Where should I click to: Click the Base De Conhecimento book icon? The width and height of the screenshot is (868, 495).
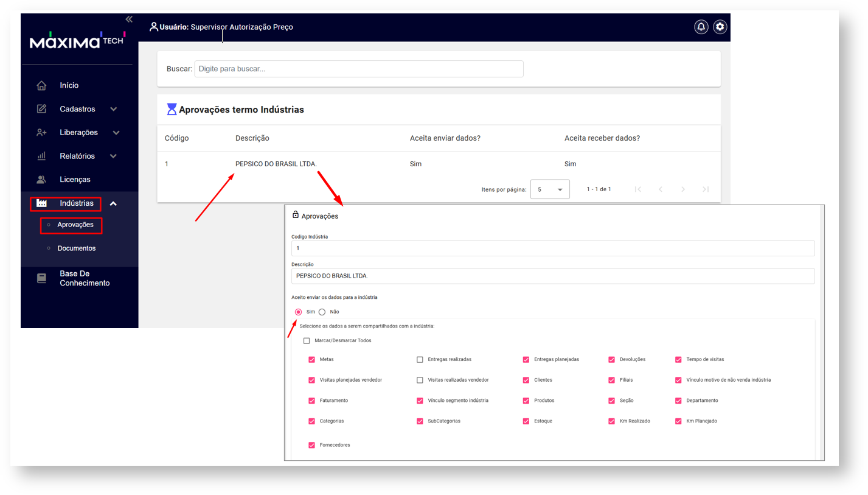pyautogui.click(x=41, y=278)
